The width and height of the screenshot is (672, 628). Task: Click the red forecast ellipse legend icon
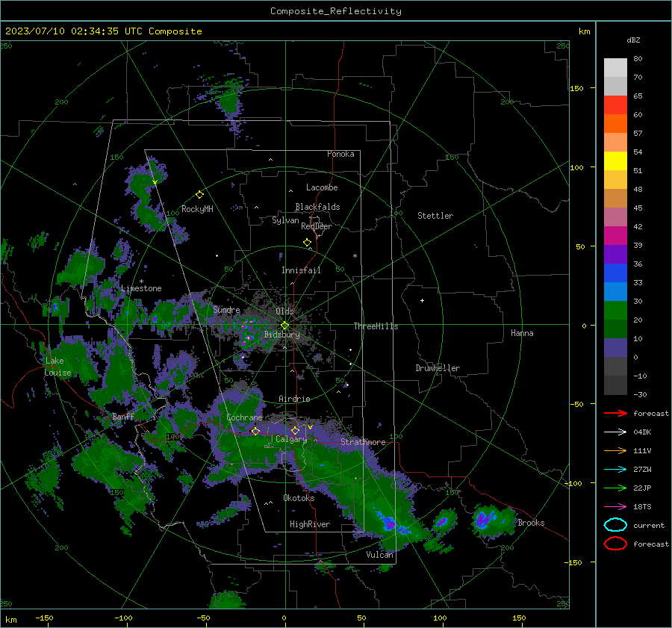[x=615, y=544]
